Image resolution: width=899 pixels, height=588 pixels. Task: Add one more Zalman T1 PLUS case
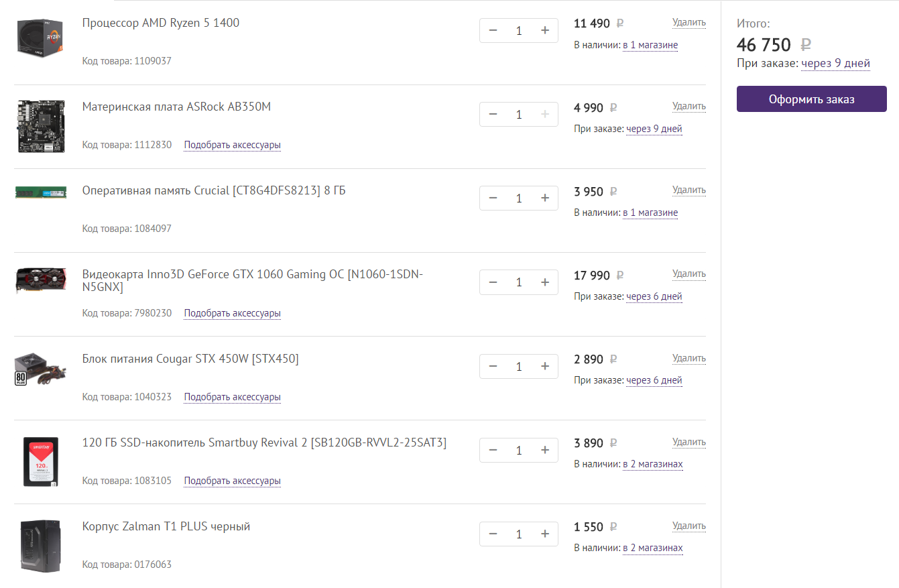pyautogui.click(x=544, y=534)
